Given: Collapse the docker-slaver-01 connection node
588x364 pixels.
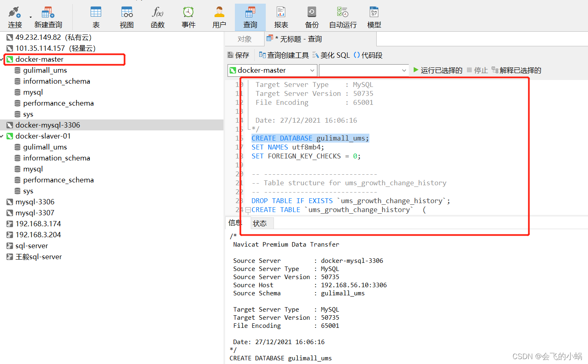Looking at the screenshot, I should point(2,136).
